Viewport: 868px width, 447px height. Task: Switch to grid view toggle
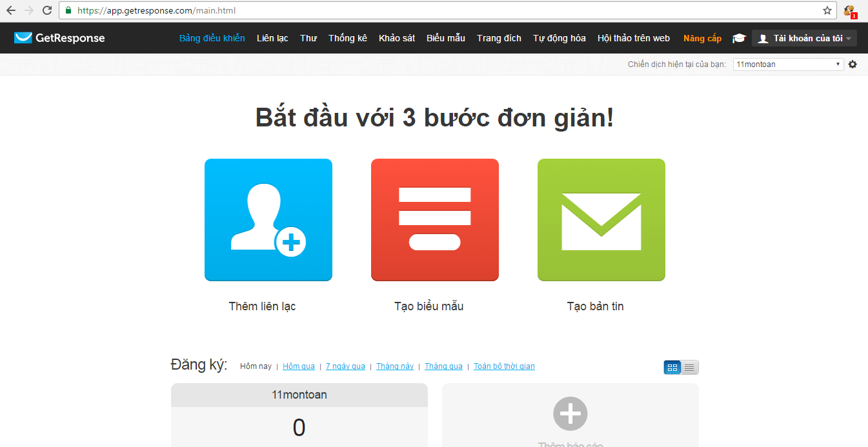click(x=672, y=367)
